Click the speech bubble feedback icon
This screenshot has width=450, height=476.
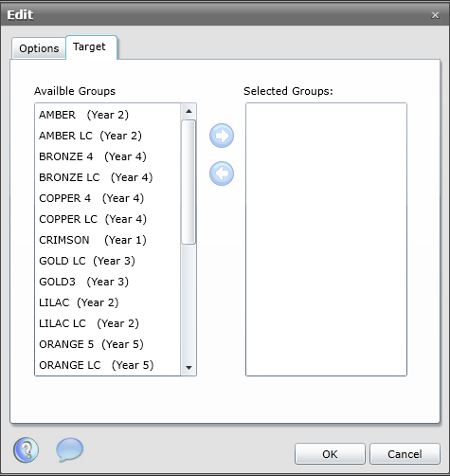(x=69, y=449)
